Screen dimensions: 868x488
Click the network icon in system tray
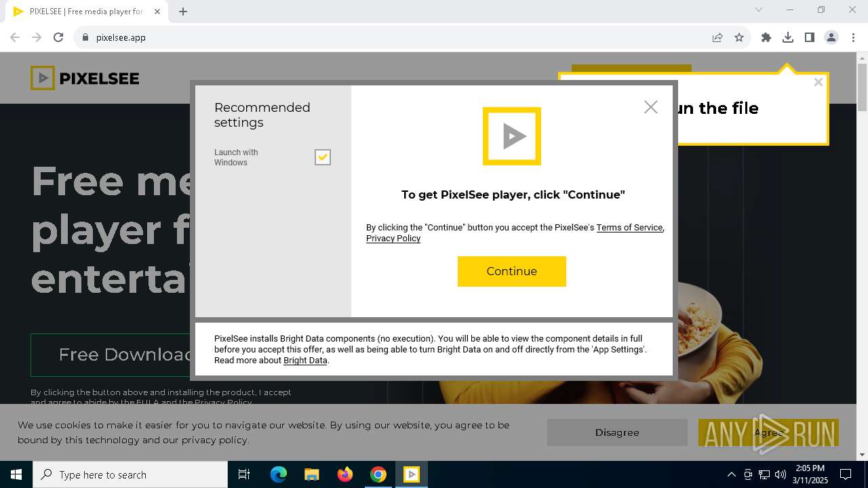[764, 474]
